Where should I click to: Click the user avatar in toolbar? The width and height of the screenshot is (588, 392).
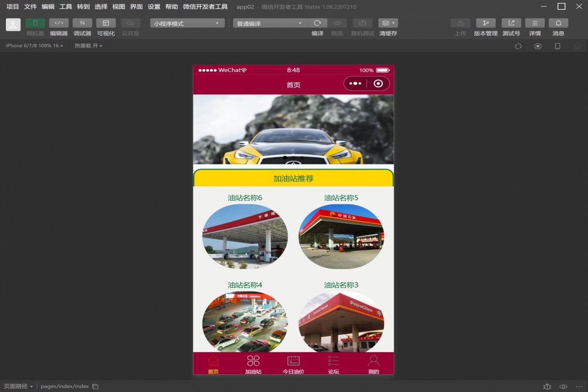pos(13,24)
